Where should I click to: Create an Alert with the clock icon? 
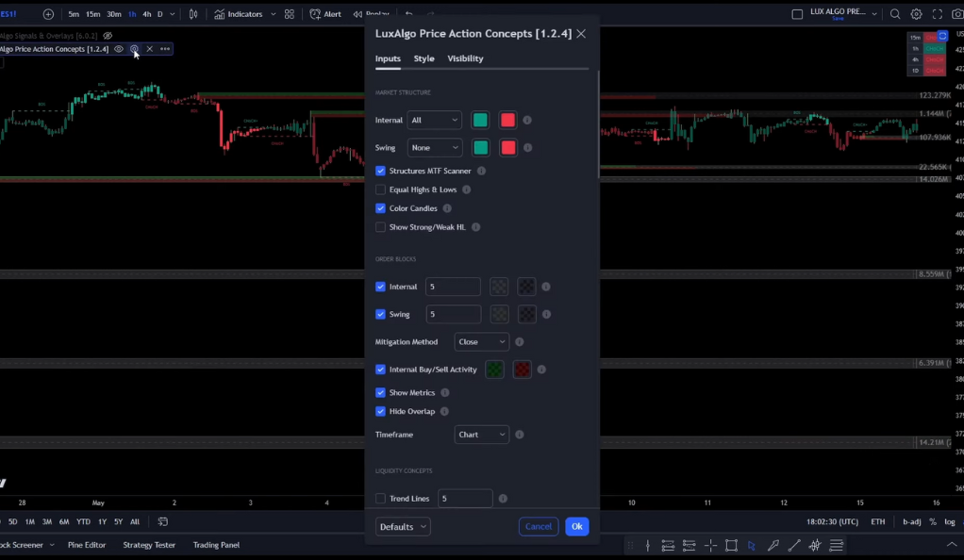point(315,14)
